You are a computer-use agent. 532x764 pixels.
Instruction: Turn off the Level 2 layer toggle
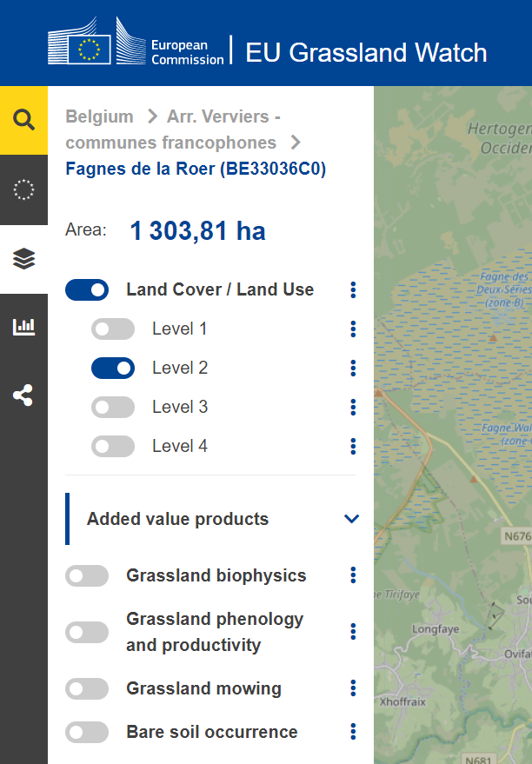click(x=113, y=369)
